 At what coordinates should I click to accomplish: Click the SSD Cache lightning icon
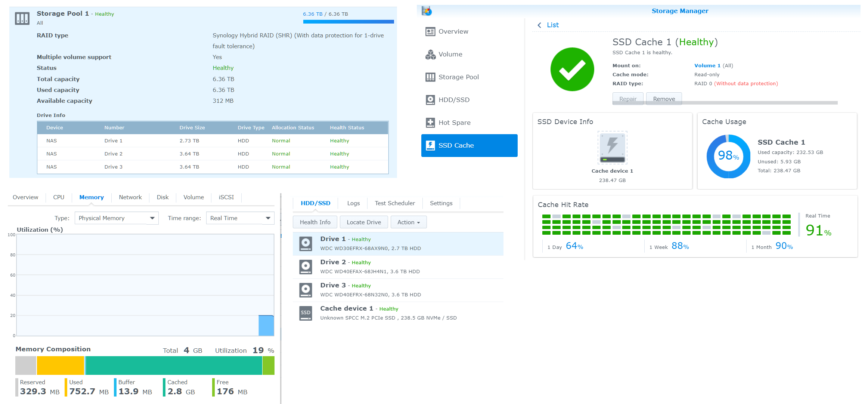tap(430, 145)
